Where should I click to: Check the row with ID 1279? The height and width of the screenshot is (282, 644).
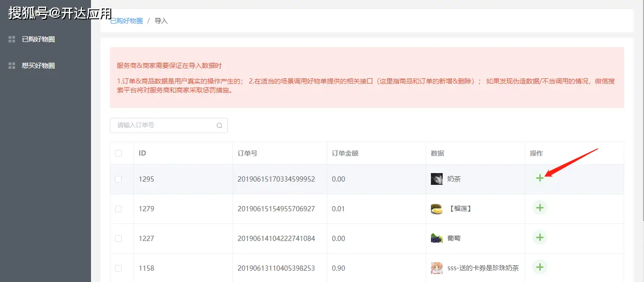(118, 209)
